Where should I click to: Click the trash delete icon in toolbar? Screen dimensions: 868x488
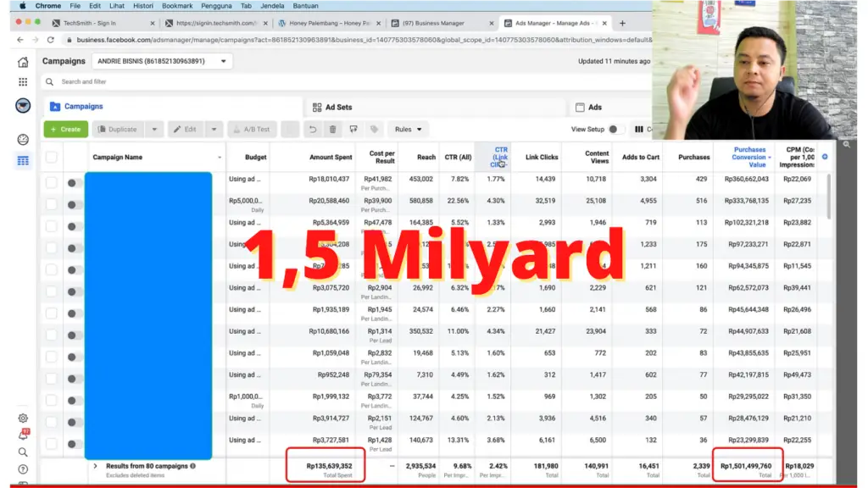click(332, 130)
